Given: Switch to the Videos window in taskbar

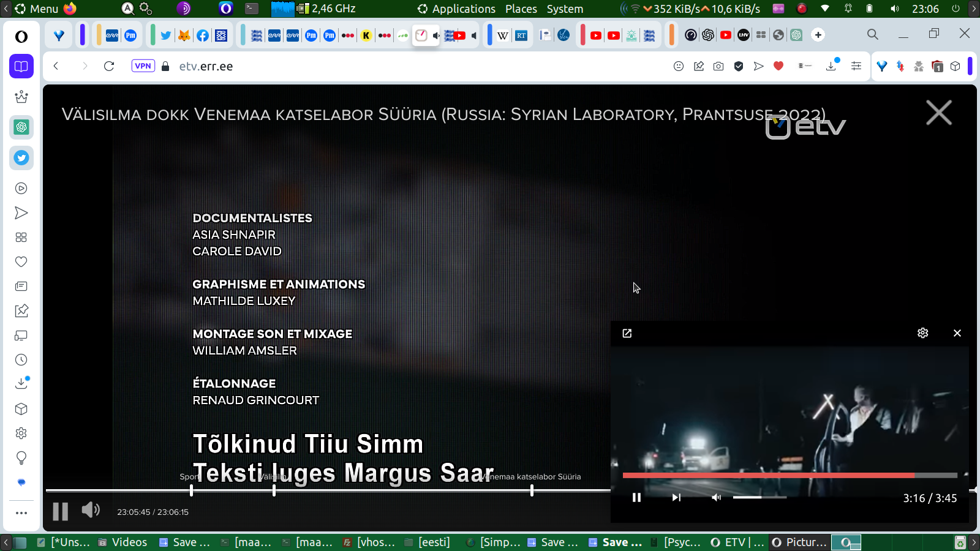Looking at the screenshot, I should [123, 542].
